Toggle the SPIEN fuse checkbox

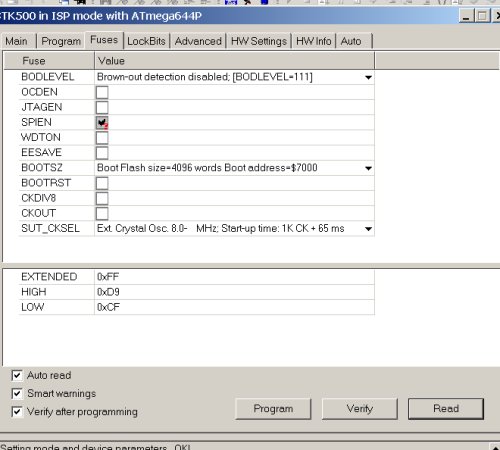point(102,123)
